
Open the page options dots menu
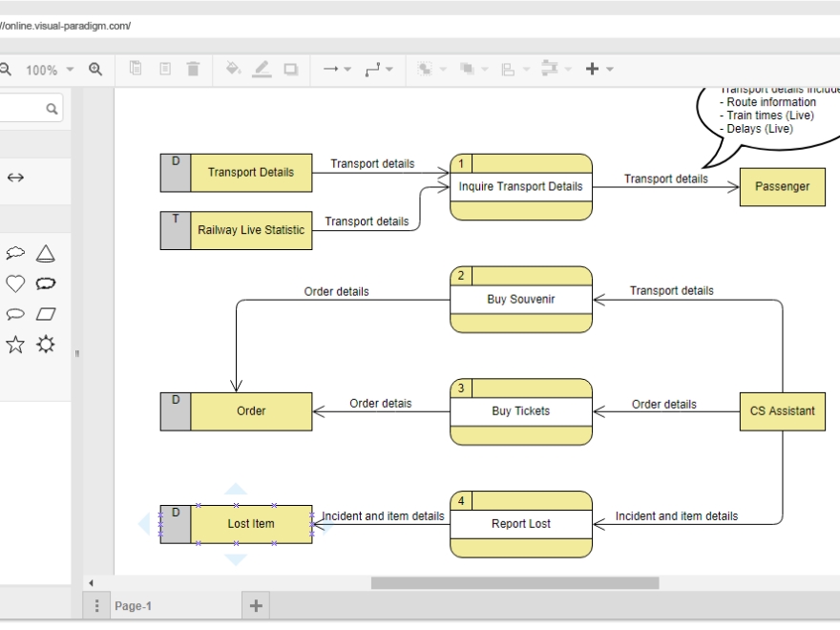click(96, 605)
